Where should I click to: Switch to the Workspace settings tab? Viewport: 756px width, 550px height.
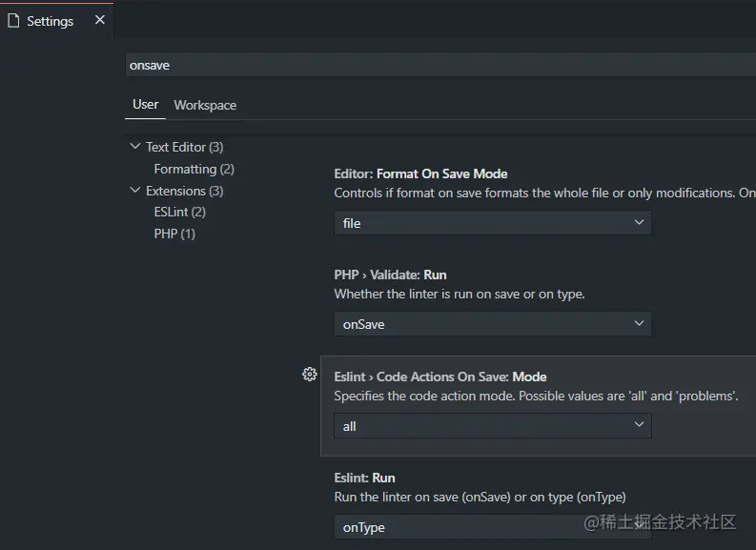205,105
